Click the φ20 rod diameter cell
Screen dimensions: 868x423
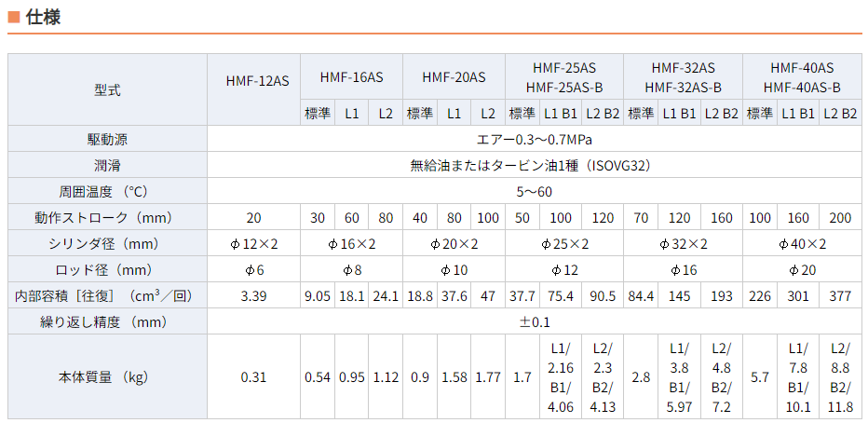(802, 270)
